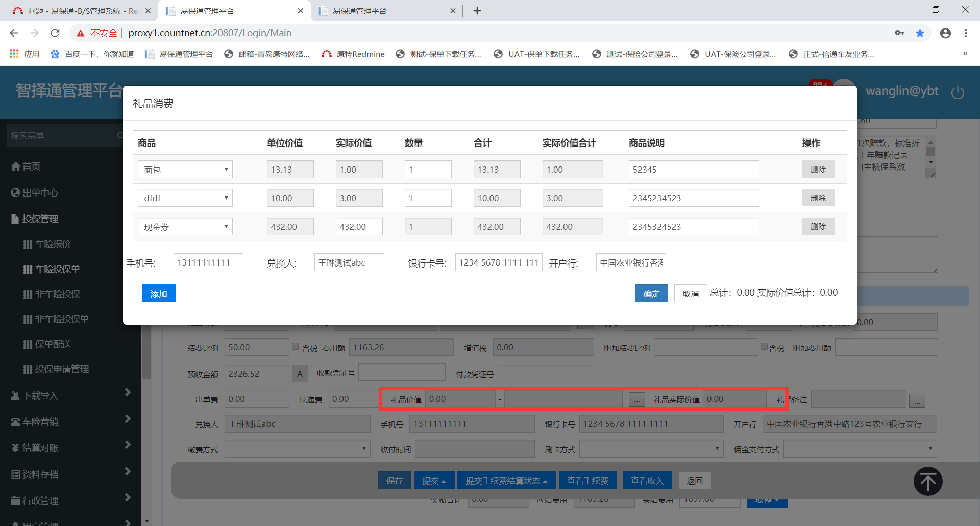Click the blue 添加 button

159,294
